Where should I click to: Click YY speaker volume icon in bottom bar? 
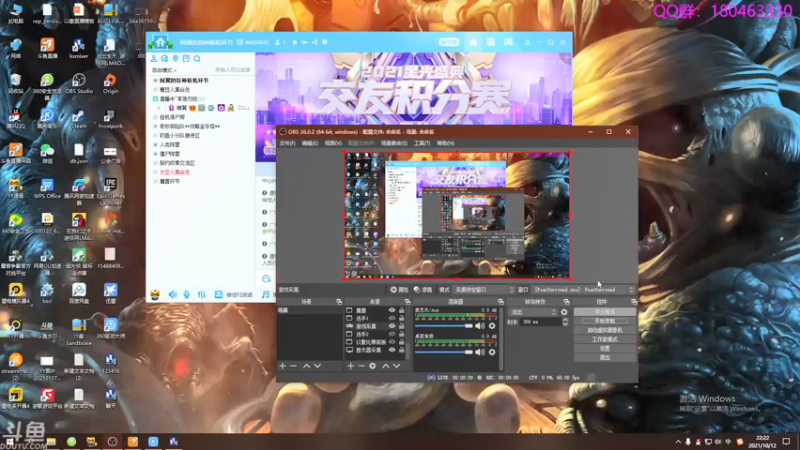[x=173, y=294]
